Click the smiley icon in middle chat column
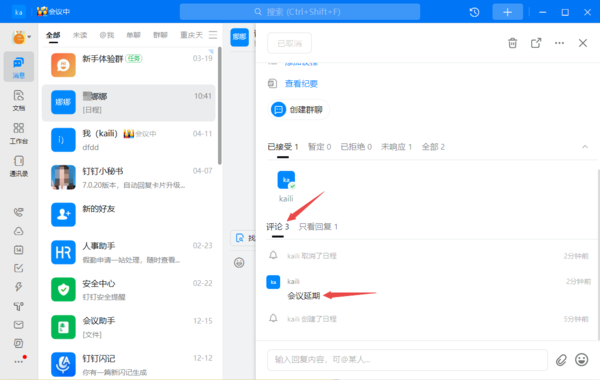 pos(239,263)
